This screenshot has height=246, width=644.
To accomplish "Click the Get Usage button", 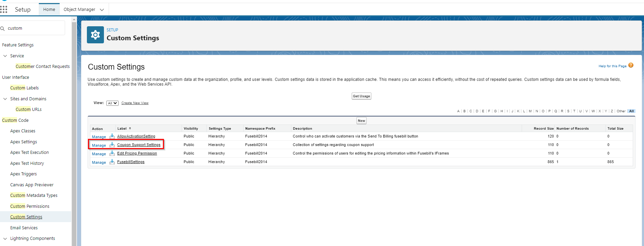I will pos(361,96).
